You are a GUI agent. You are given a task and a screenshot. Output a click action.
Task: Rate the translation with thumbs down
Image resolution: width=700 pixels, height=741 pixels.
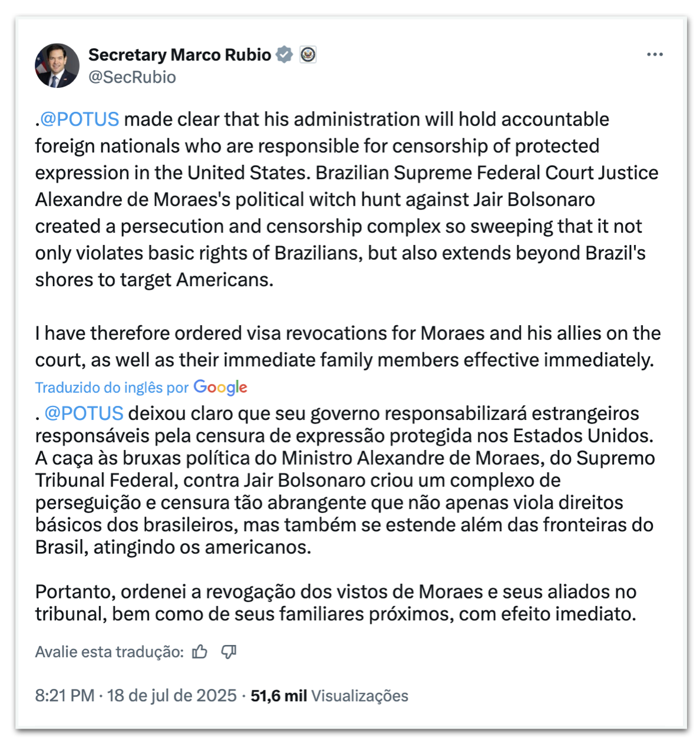coord(229,651)
